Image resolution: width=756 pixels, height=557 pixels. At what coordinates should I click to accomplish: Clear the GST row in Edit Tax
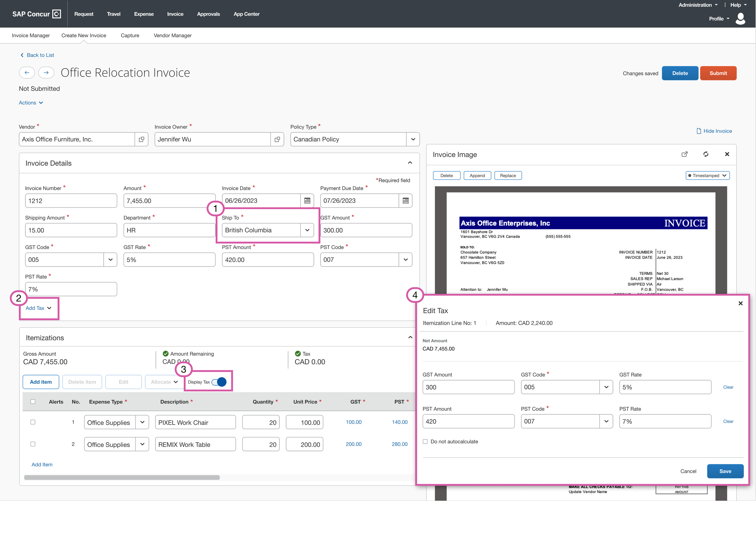click(x=728, y=387)
